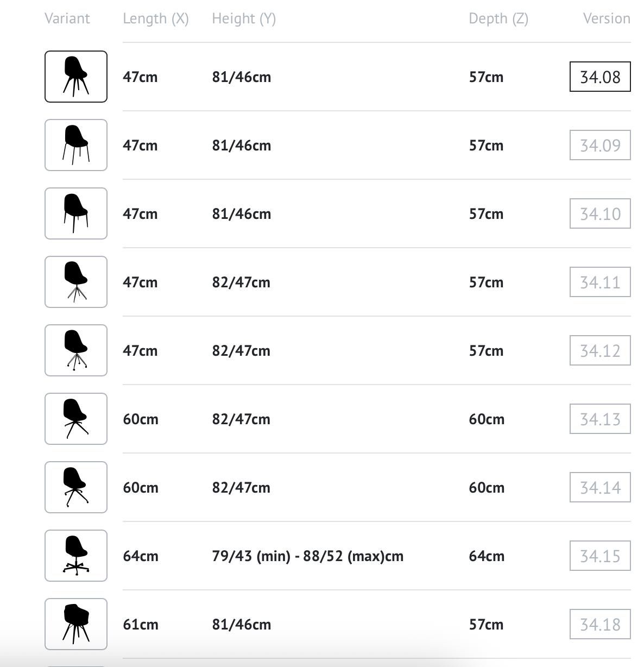The image size is (644, 667).
Task: Choose version 34.11
Action: coord(600,282)
